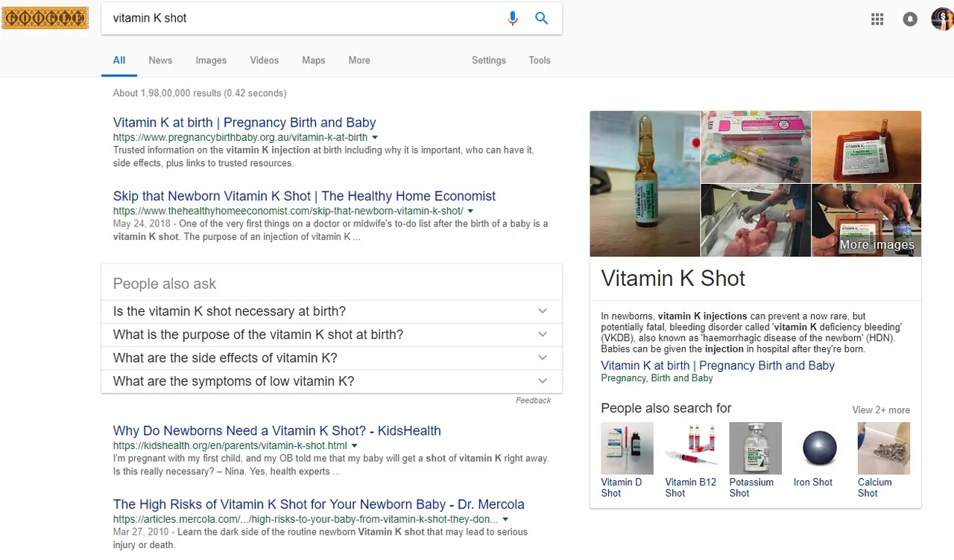
Task: Open dropdown arrow beside pregnancybirthbaby.org.au URL
Action: pyautogui.click(x=375, y=138)
